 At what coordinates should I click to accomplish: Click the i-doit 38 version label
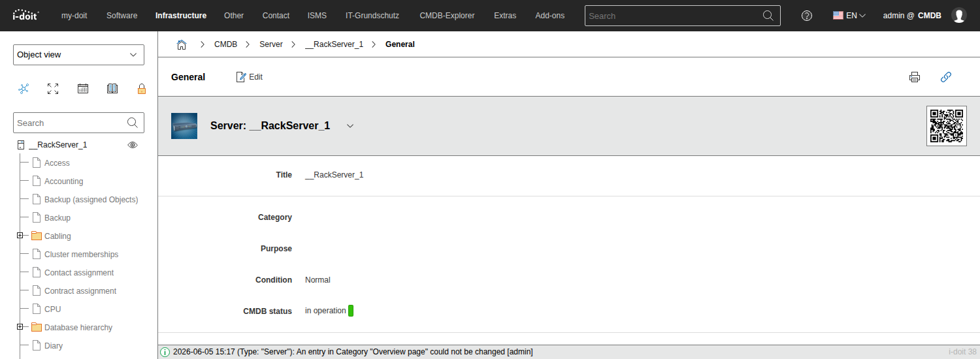click(x=962, y=352)
